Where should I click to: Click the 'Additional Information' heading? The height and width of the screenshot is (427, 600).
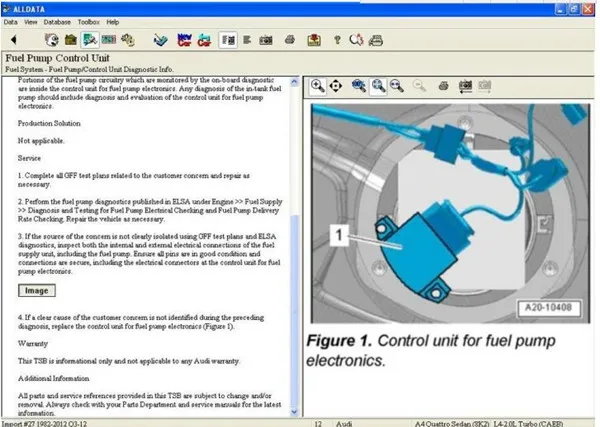(x=54, y=378)
